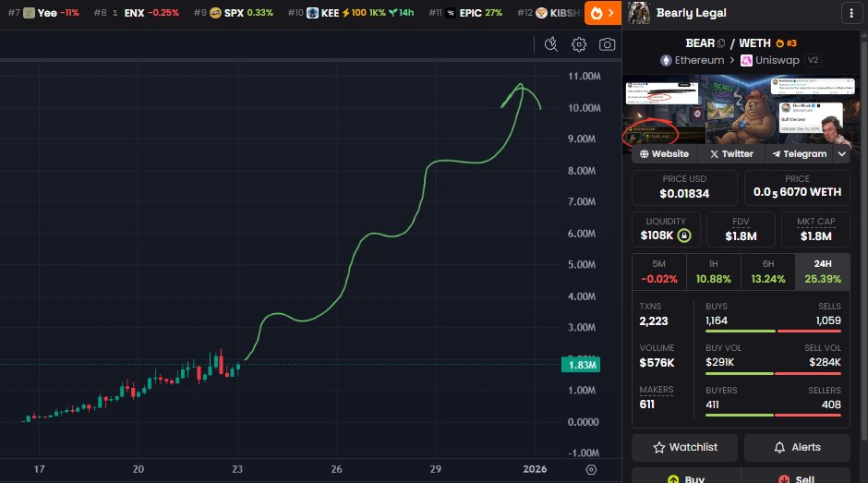Click the 2026 date label on time axis
This screenshot has width=868, height=483.
tap(535, 469)
